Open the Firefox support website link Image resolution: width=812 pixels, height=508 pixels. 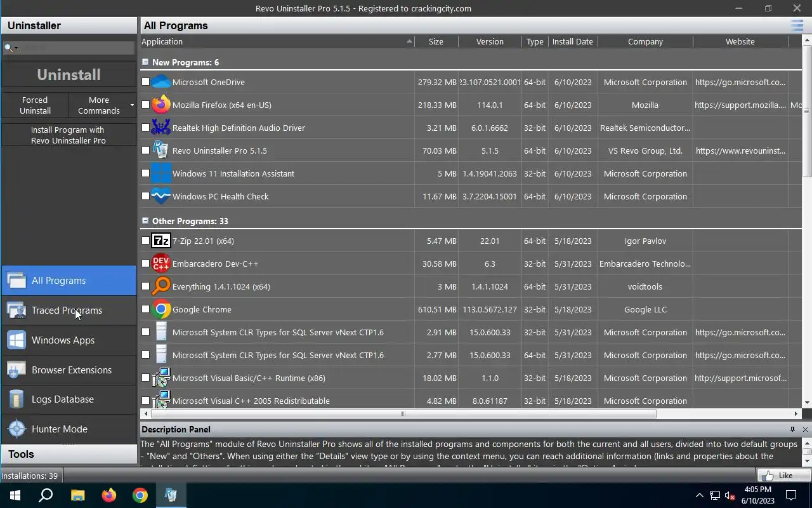740,105
